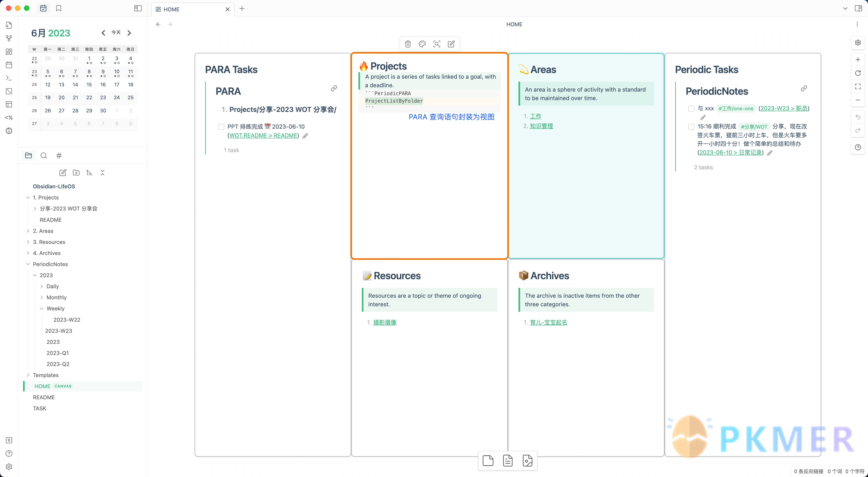Switch to the tags pane tab
Viewport: 868px width, 477px height.
click(59, 155)
